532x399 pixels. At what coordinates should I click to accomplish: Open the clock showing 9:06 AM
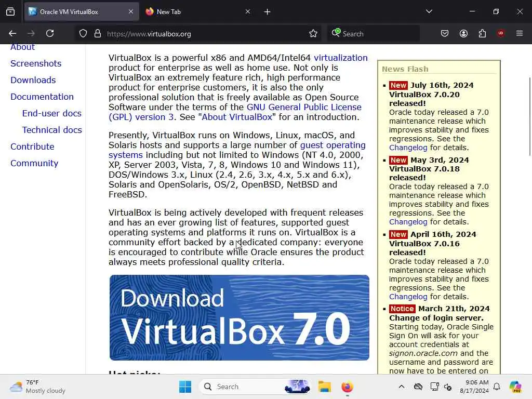click(x=474, y=387)
